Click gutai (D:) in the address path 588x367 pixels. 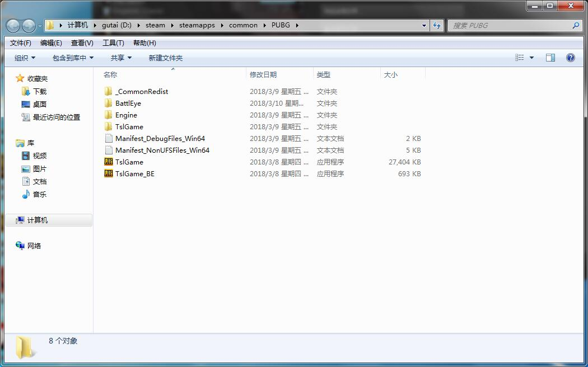click(116, 25)
